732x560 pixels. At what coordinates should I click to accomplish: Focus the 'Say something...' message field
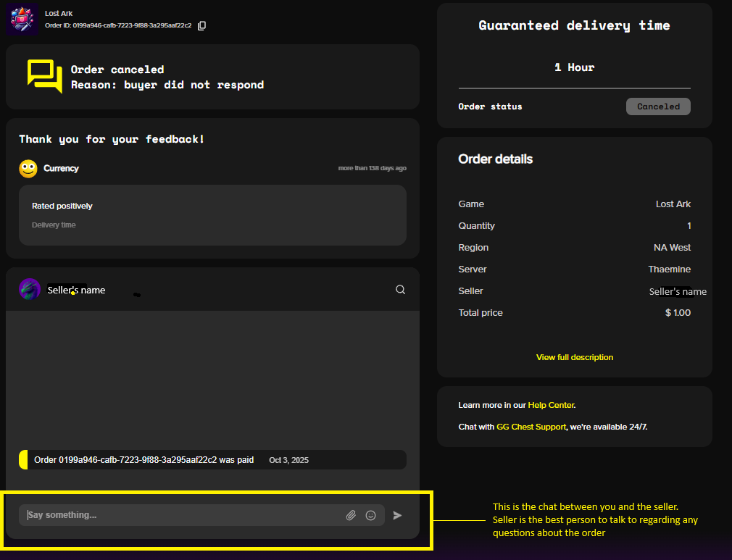(181, 515)
